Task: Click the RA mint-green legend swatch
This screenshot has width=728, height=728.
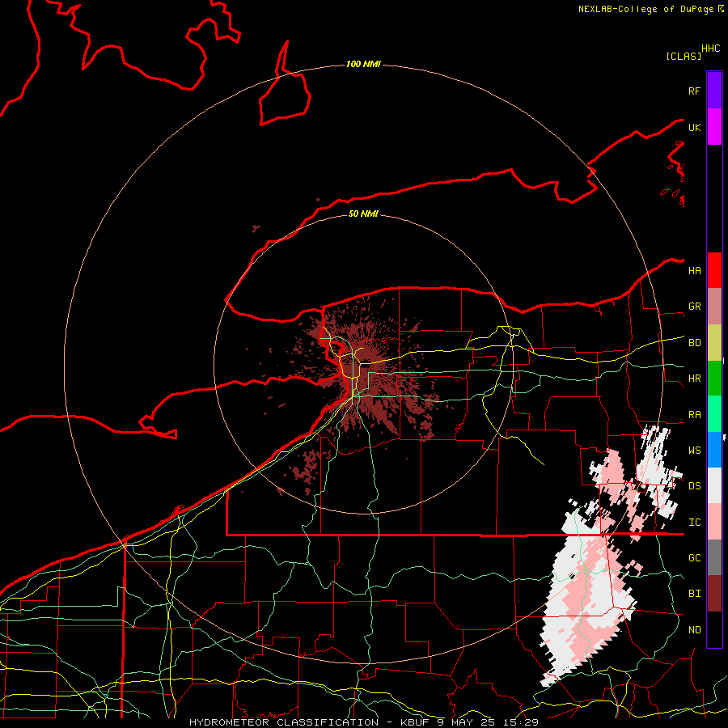Action: 714,414
